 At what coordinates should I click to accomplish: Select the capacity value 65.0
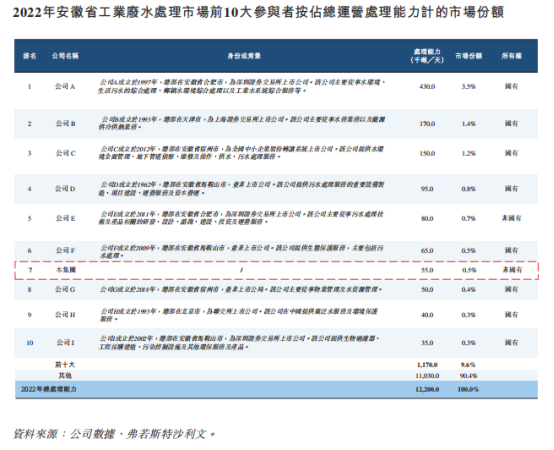point(427,250)
